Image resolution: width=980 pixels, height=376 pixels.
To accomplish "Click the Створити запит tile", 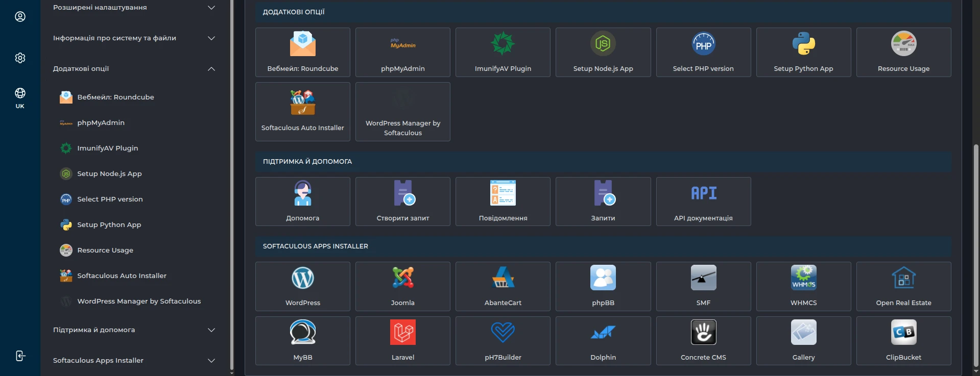I will [x=403, y=202].
